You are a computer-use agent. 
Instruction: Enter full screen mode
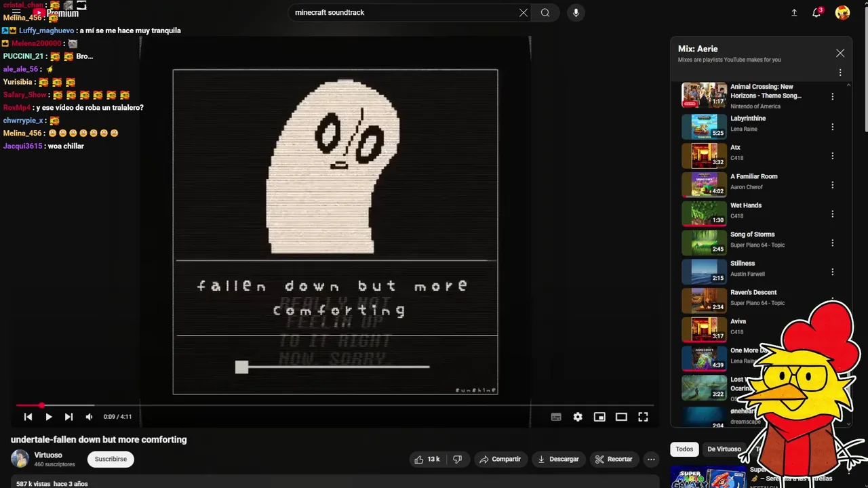tap(643, 417)
